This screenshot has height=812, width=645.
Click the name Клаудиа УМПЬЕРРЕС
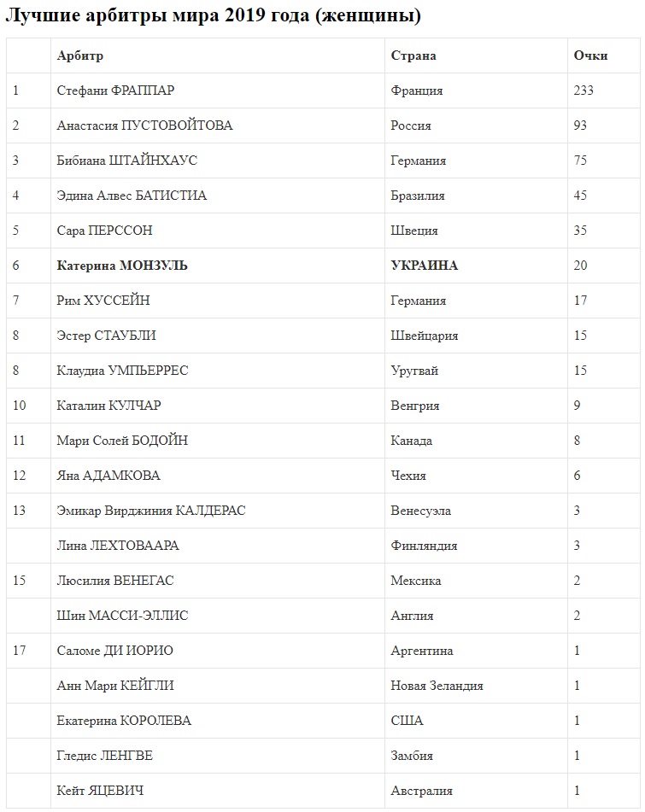pos(122,371)
